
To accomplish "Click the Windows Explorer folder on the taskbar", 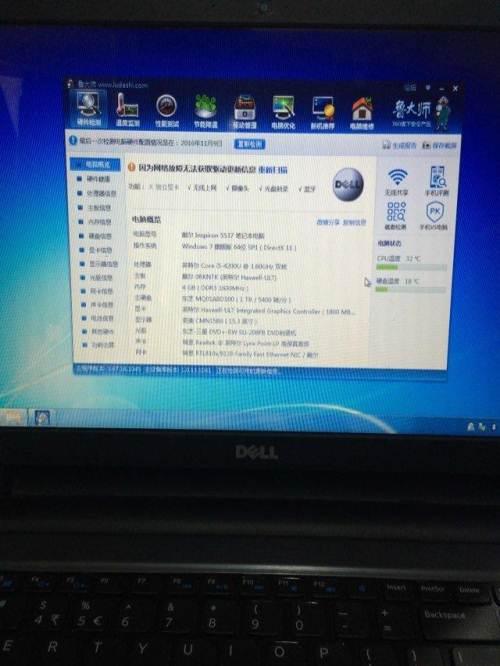I will click(x=13, y=418).
